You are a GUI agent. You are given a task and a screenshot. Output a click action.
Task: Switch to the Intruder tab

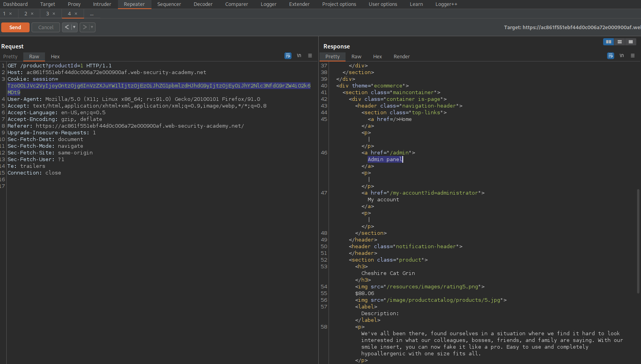click(x=102, y=4)
